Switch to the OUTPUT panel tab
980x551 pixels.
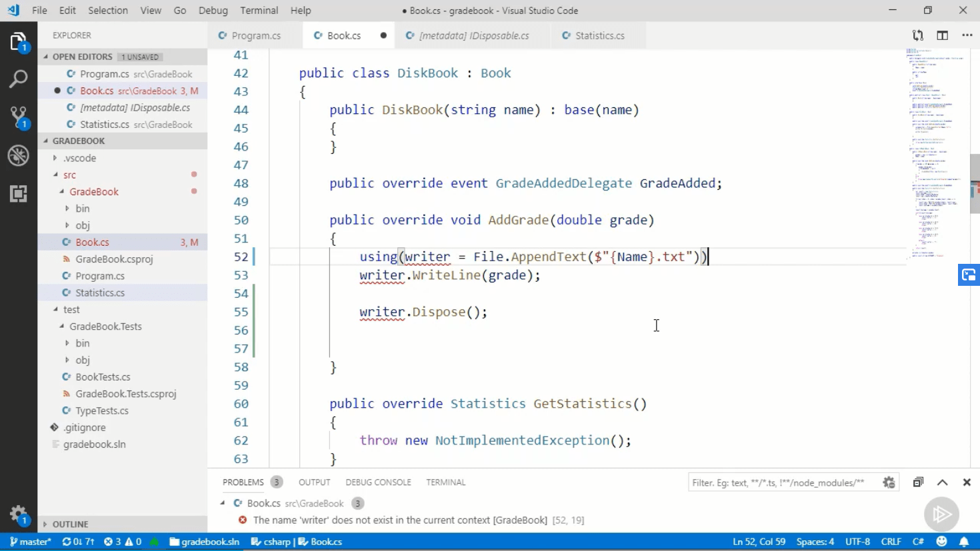314,482
